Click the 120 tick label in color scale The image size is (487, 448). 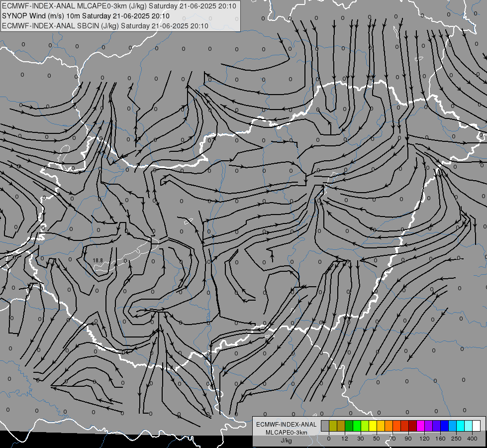click(424, 439)
